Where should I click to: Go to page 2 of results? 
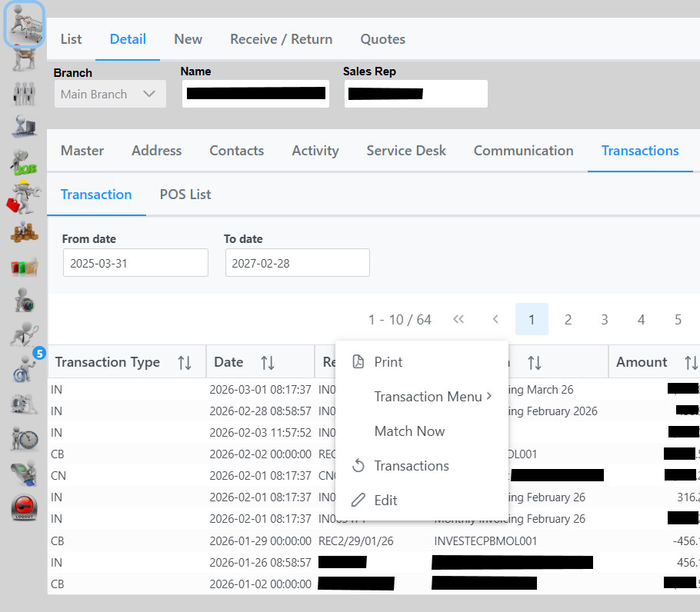pos(568,319)
